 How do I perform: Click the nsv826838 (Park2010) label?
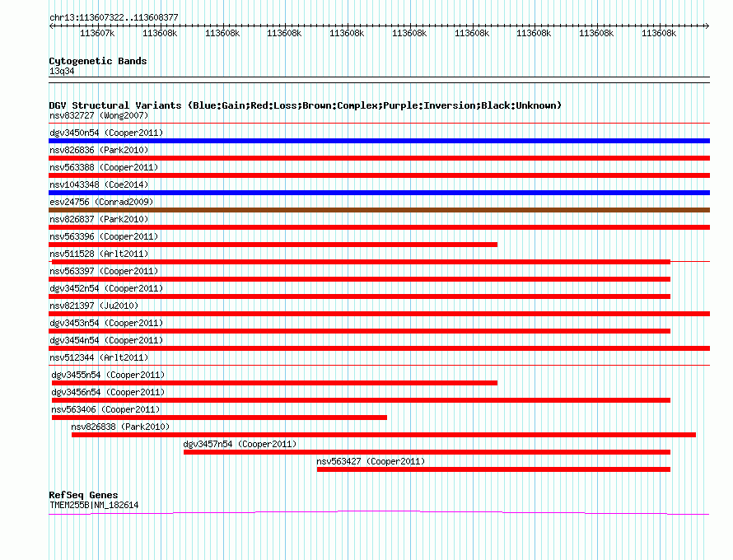coord(120,427)
